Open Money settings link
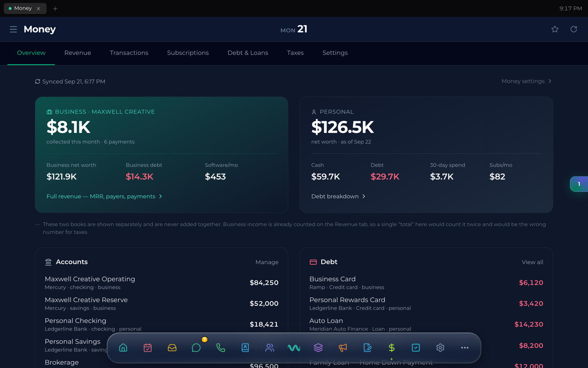Screen dimensions: 588x368 pos(527,81)
